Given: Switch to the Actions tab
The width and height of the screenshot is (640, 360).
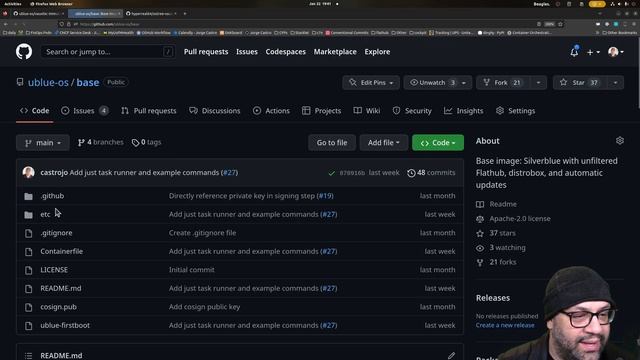Looking at the screenshot, I should tap(271, 111).
